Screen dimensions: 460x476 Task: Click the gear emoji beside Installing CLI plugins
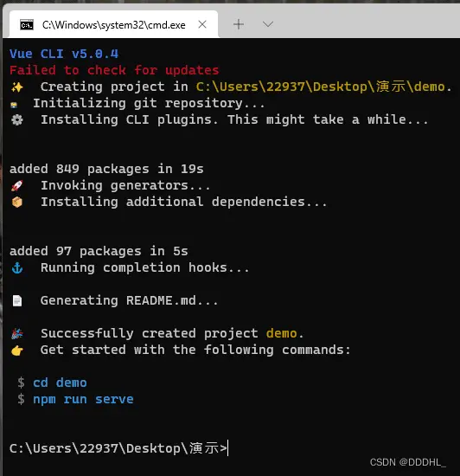pyautogui.click(x=17, y=120)
